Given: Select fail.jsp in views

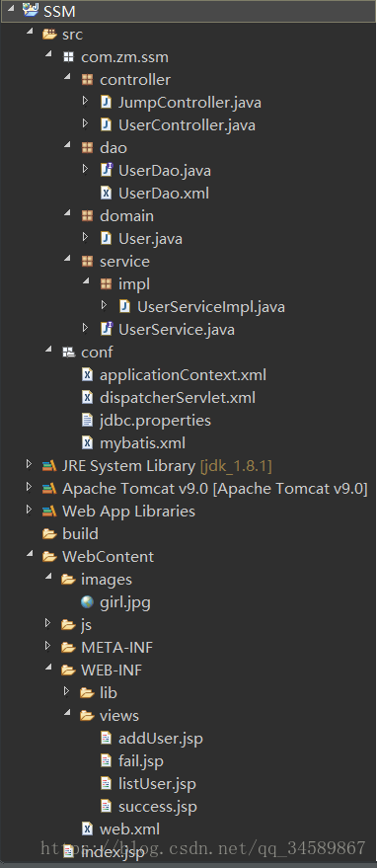Looking at the screenshot, I should (x=141, y=761).
